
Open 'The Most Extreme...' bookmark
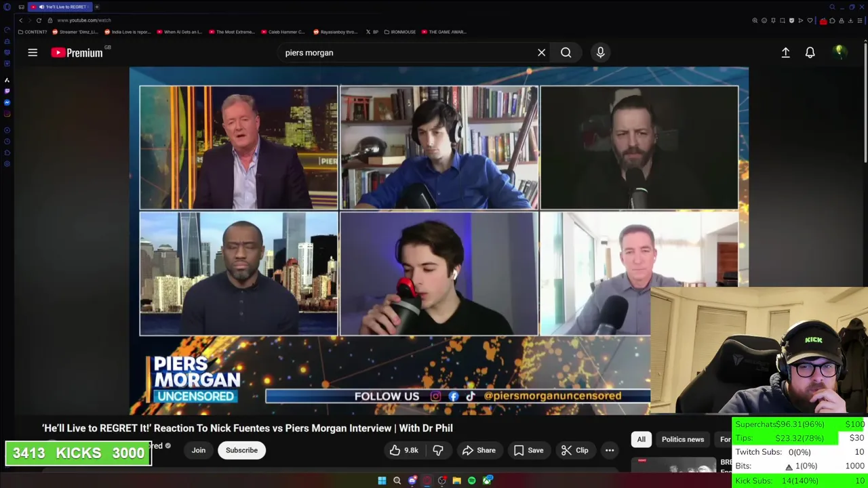coord(232,32)
